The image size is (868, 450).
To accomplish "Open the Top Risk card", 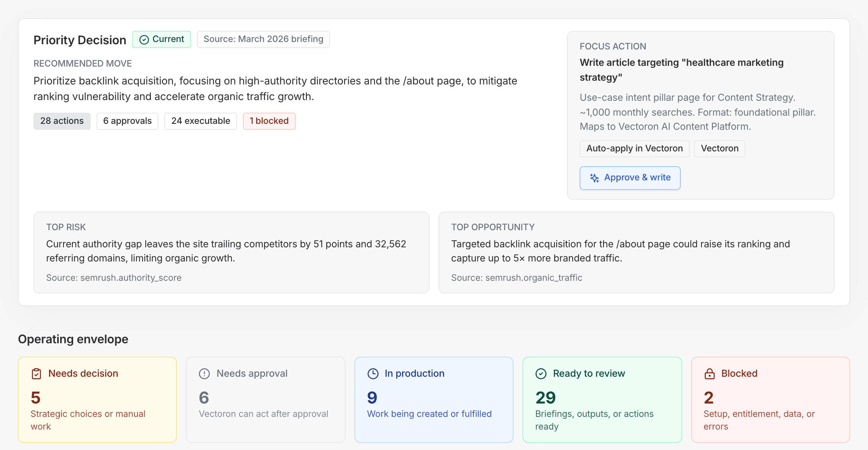I will 231,253.
